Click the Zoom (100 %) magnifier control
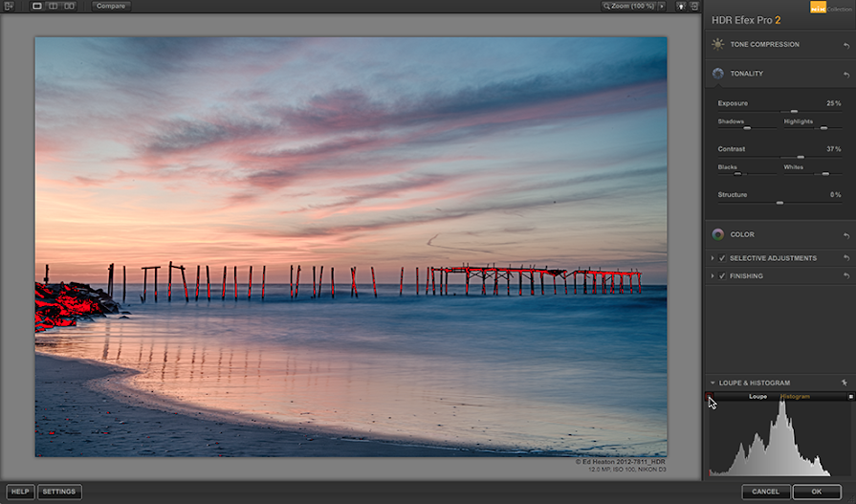 [x=628, y=6]
